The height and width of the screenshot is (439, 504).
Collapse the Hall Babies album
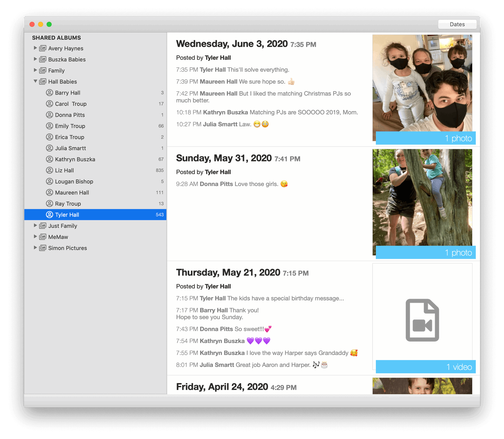(x=35, y=82)
